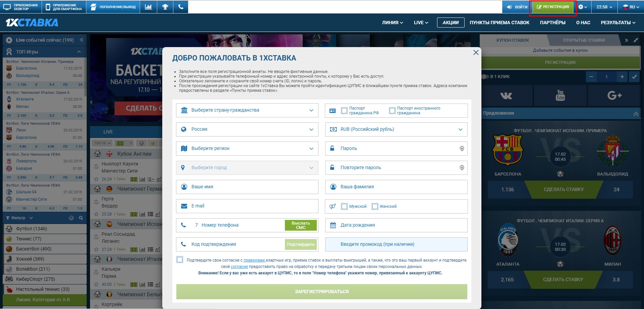Tick the rules agreement checkbox

point(180,260)
